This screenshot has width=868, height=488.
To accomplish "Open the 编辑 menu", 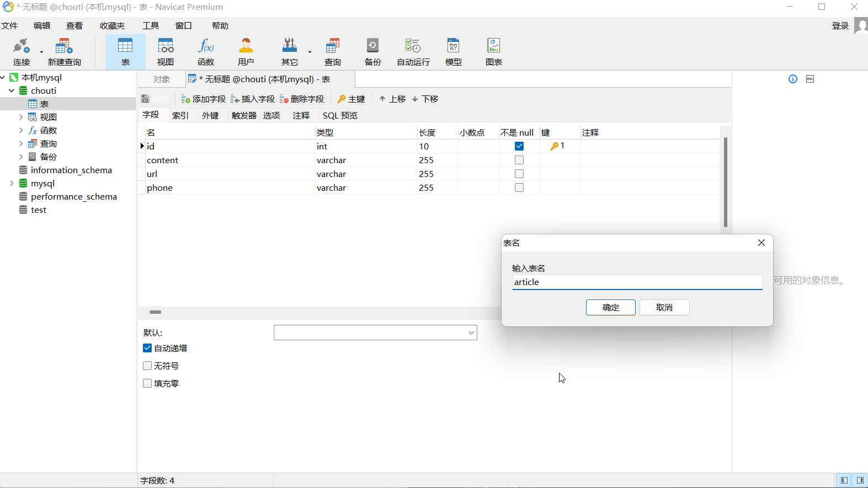I will click(42, 25).
